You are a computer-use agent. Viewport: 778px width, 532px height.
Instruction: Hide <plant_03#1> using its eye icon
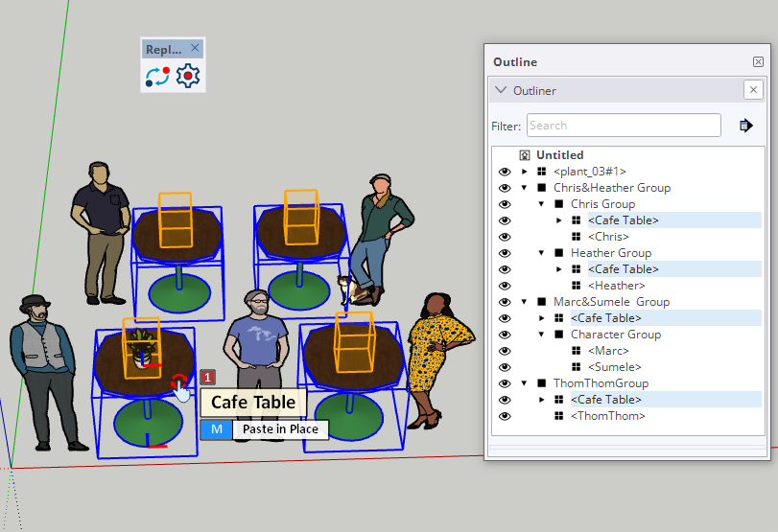505,172
